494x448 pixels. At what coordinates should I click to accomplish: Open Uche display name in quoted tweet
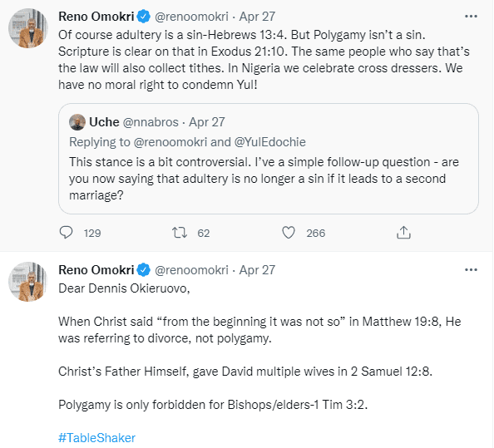coord(104,122)
